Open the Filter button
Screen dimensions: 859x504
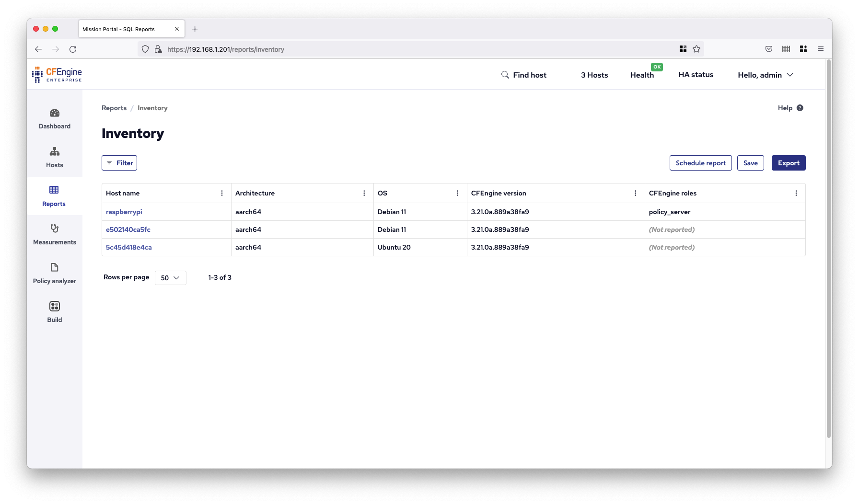click(119, 163)
